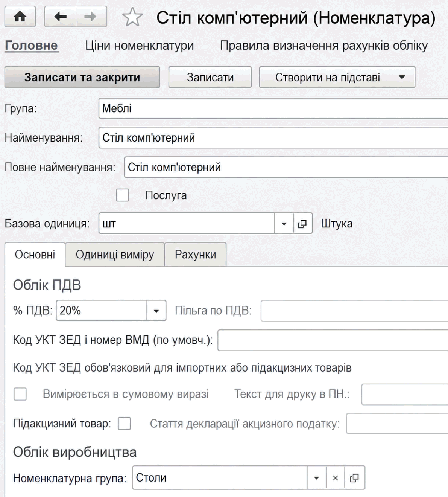Edit the Повне найменування field

click(286, 167)
